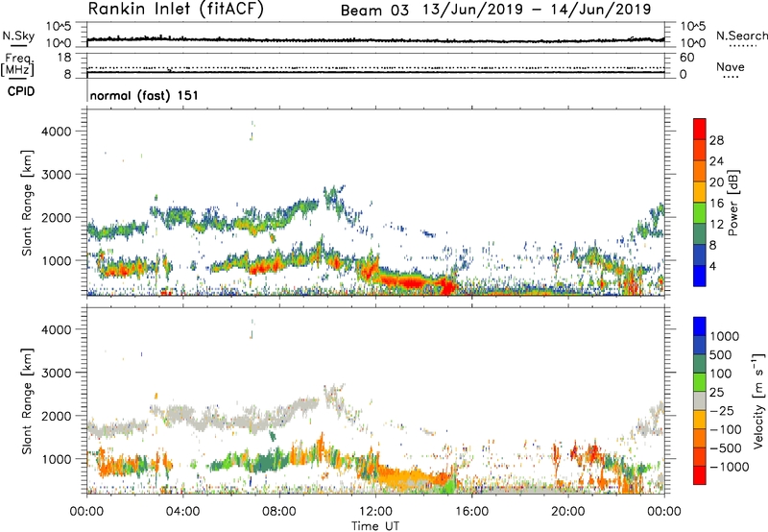Screen dimensions: 768x532
Task: Click the "normal (fast) 151" CPID text
Action: coord(144,95)
